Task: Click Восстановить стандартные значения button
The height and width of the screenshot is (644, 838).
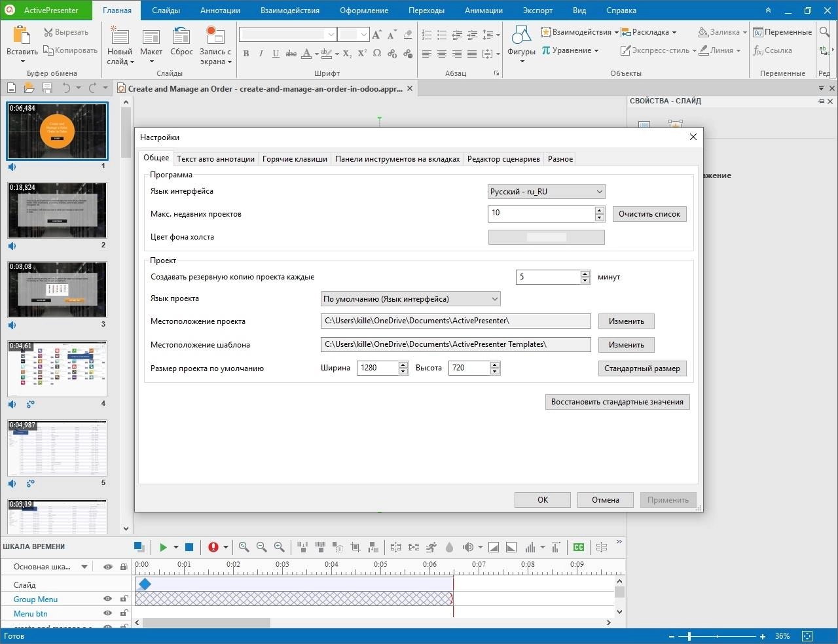Action: [617, 402]
